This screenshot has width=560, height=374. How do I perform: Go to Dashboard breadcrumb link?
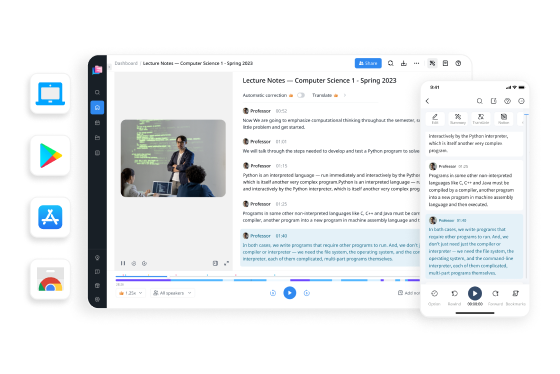coord(126,63)
